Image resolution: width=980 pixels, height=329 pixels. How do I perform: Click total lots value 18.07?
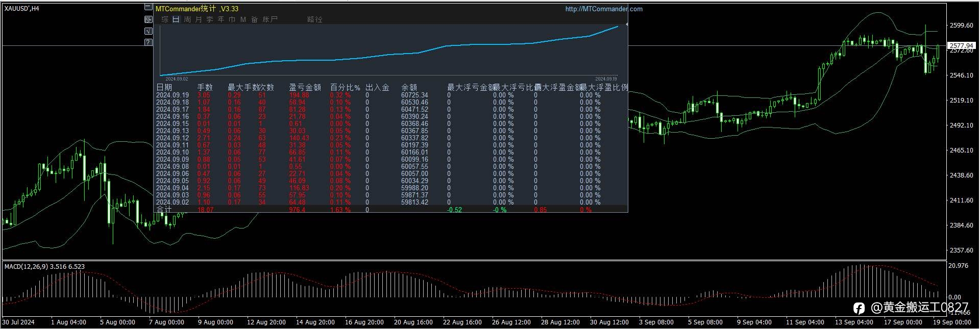[205, 210]
